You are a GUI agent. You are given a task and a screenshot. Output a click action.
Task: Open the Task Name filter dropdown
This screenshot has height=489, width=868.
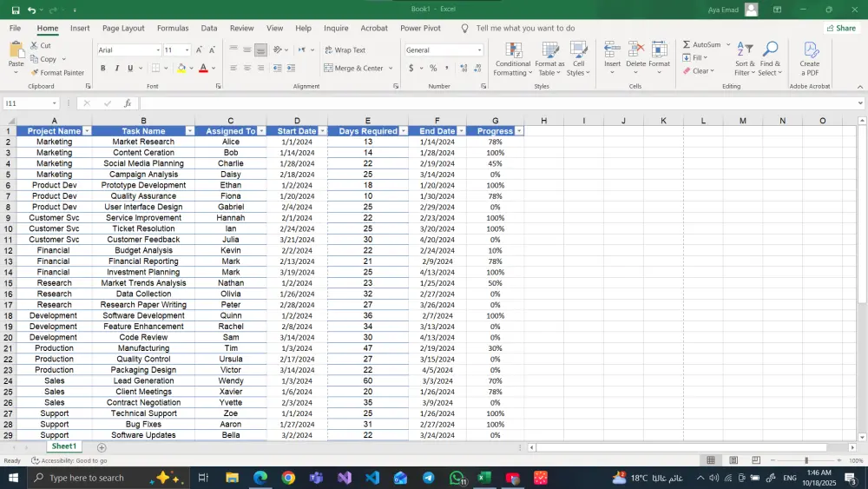[x=190, y=131]
